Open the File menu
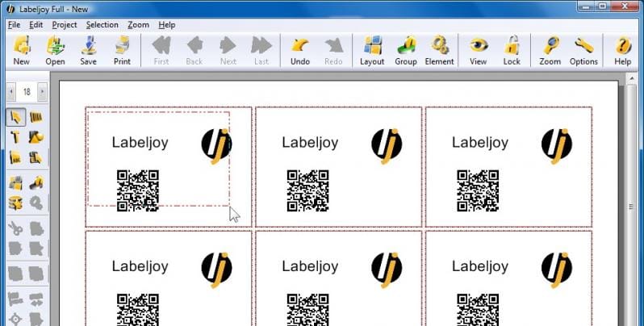The image size is (644, 326). pos(14,25)
